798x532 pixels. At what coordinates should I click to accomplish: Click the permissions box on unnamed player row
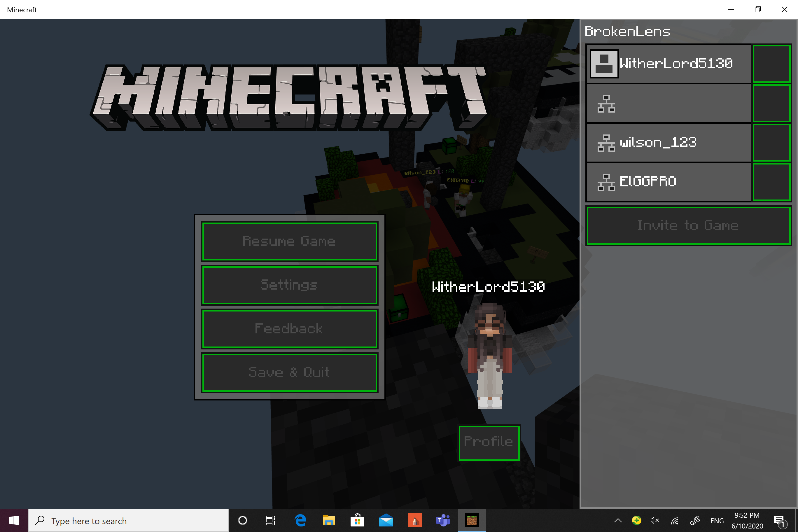[x=771, y=103]
